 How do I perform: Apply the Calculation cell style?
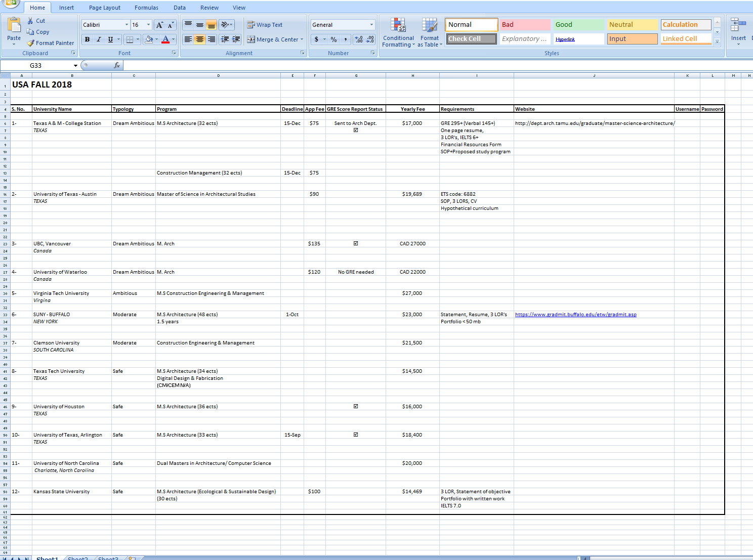tap(686, 24)
